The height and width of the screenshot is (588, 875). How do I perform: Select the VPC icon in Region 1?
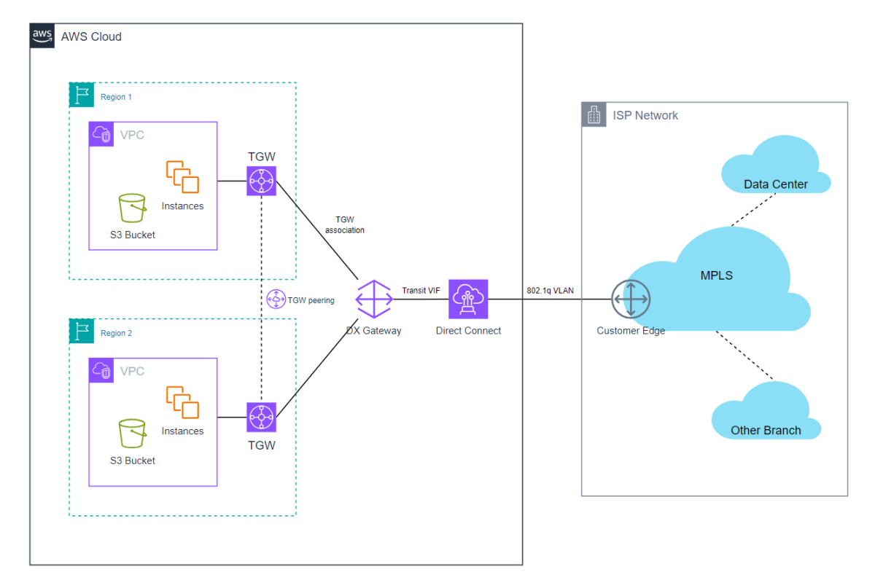pos(101,134)
